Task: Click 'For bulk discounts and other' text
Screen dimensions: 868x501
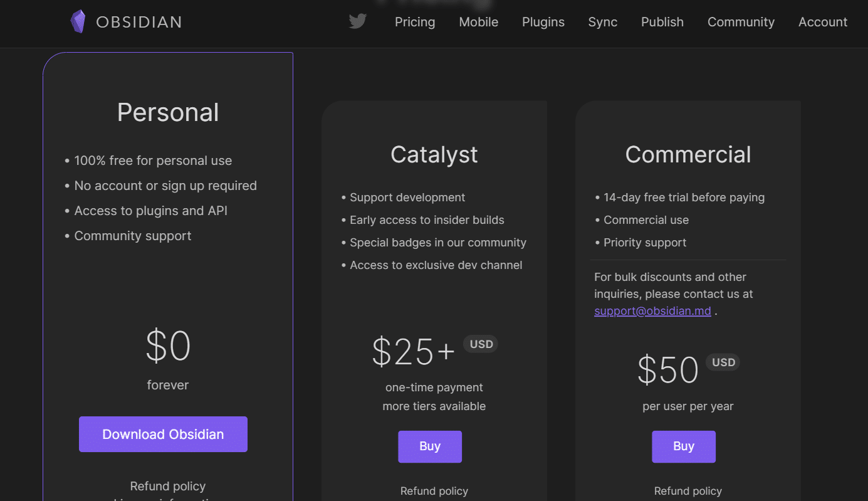Action: (x=671, y=277)
